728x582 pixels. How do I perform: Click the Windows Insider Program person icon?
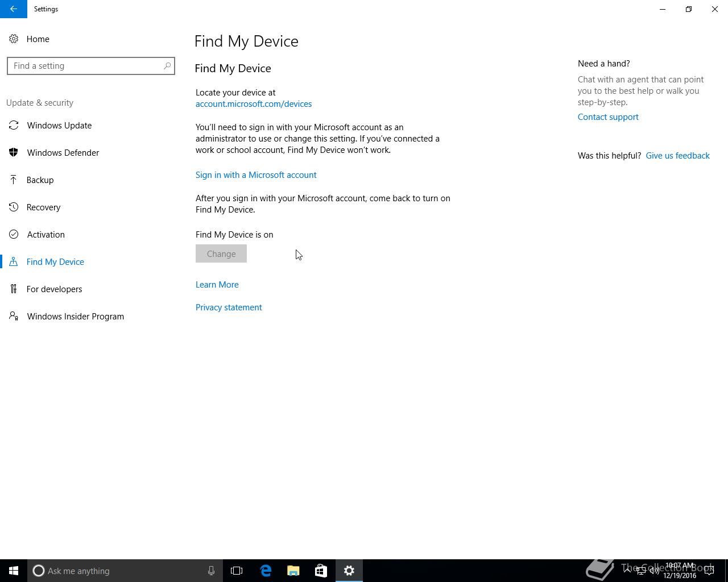coord(14,316)
